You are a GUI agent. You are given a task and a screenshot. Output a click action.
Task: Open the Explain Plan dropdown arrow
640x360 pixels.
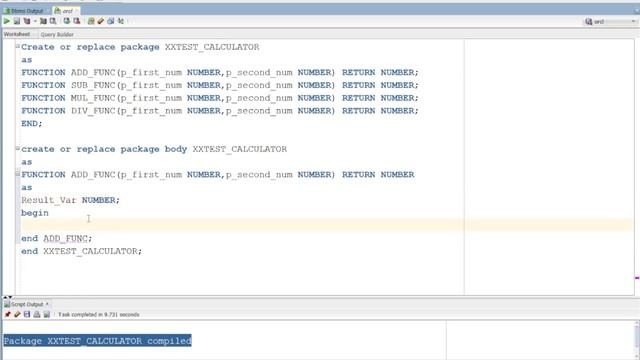pos(35,21)
